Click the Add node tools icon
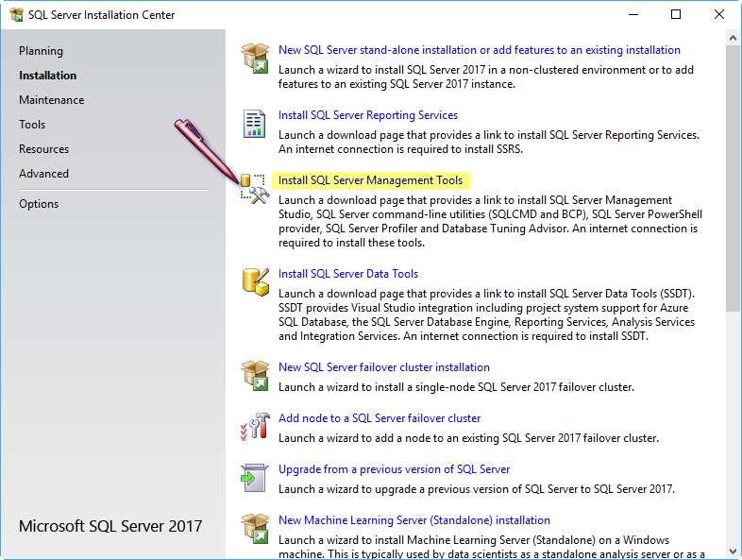 point(255,427)
